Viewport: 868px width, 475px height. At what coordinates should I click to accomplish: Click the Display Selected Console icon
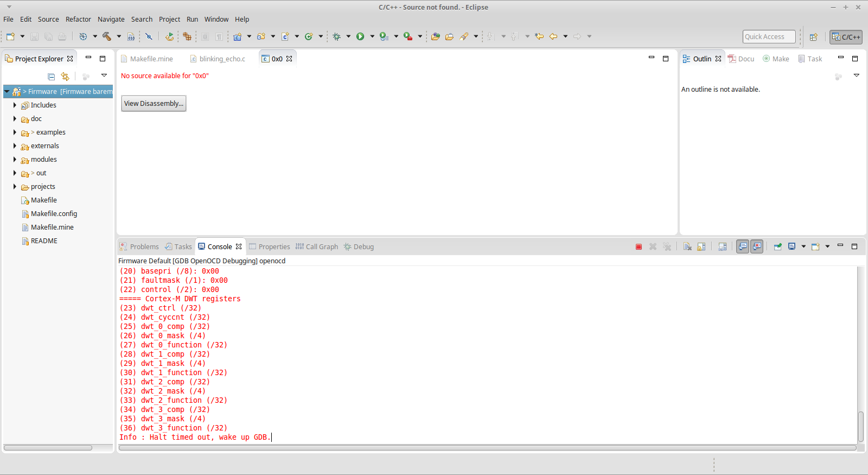[x=792, y=246]
